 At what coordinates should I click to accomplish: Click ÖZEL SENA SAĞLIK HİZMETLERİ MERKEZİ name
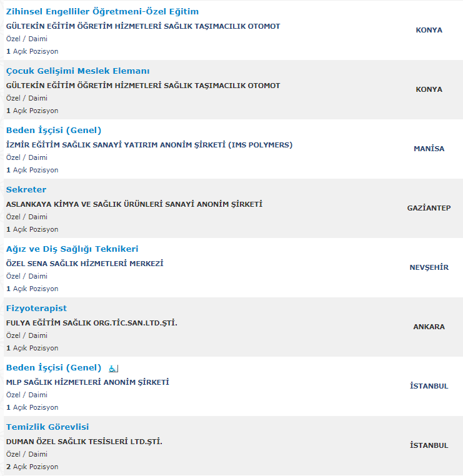85,264
